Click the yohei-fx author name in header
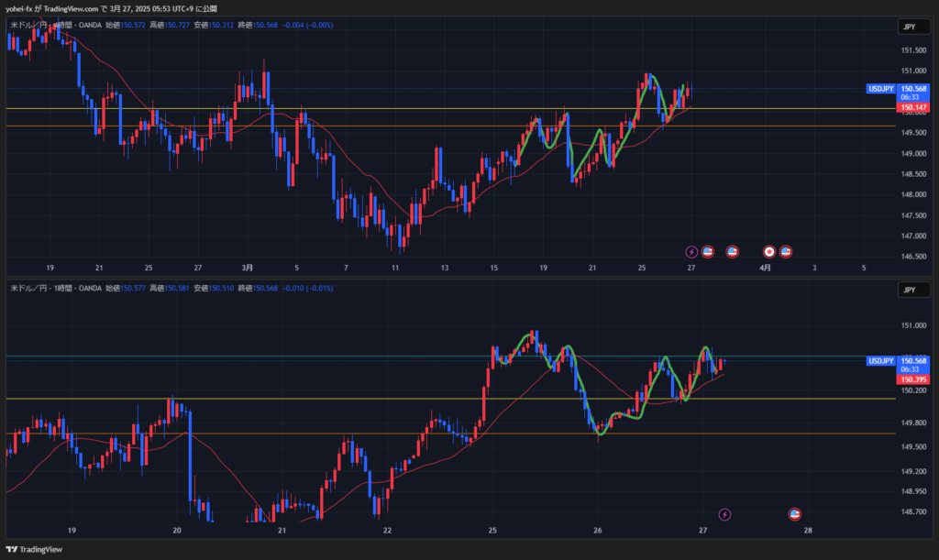This screenshot has height=560, width=939. (x=19, y=8)
